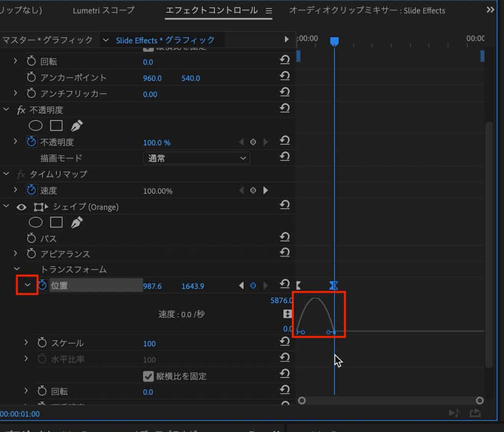Add or remove 速度 keyframe
This screenshot has width=504, height=432.
tap(253, 191)
